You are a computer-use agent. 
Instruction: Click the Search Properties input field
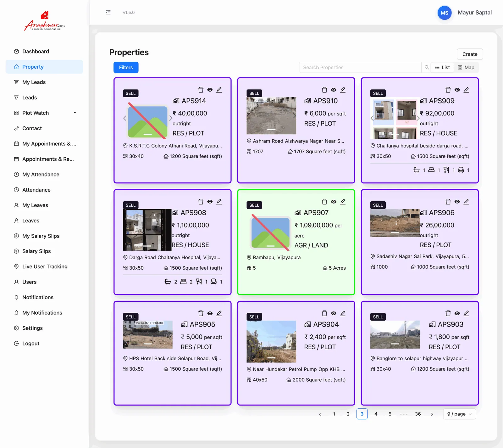(x=360, y=67)
